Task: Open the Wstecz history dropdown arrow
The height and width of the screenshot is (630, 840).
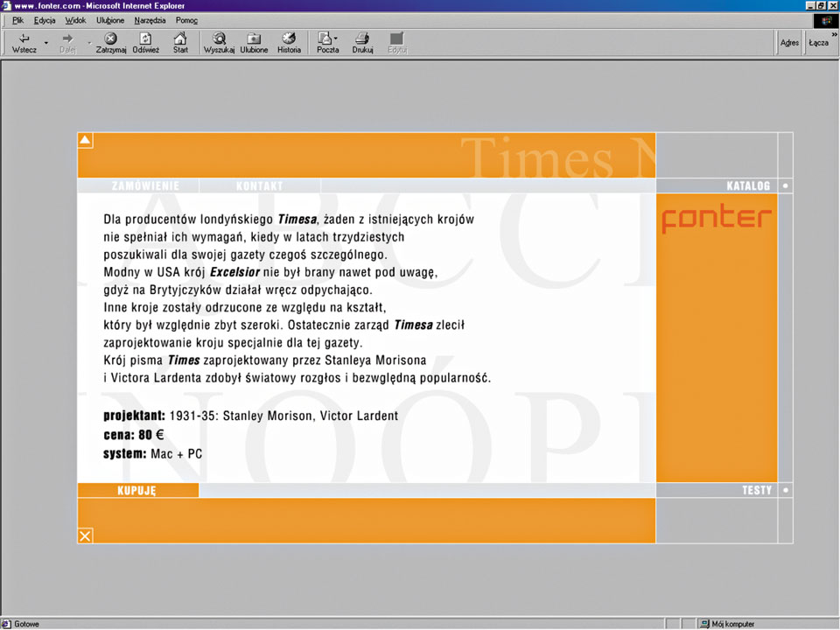Action: 46,43
